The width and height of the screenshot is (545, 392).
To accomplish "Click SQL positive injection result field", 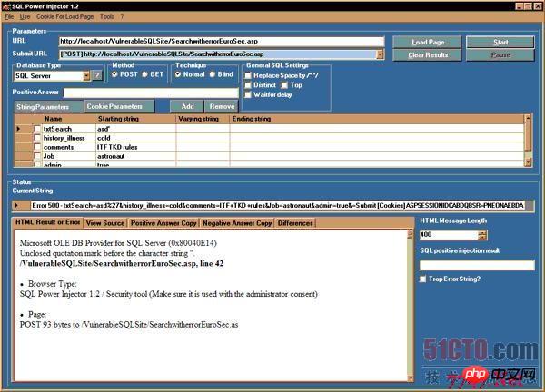I will 477,266.
